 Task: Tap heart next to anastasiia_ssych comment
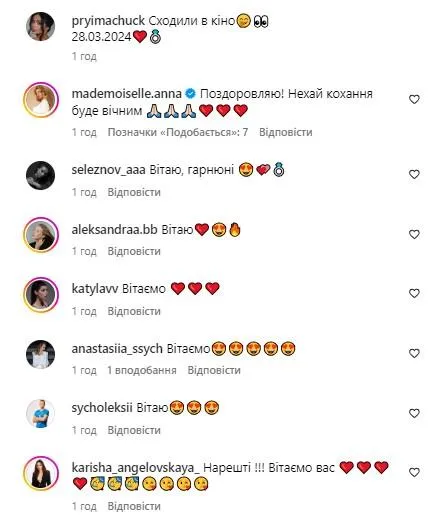pyautogui.click(x=414, y=353)
